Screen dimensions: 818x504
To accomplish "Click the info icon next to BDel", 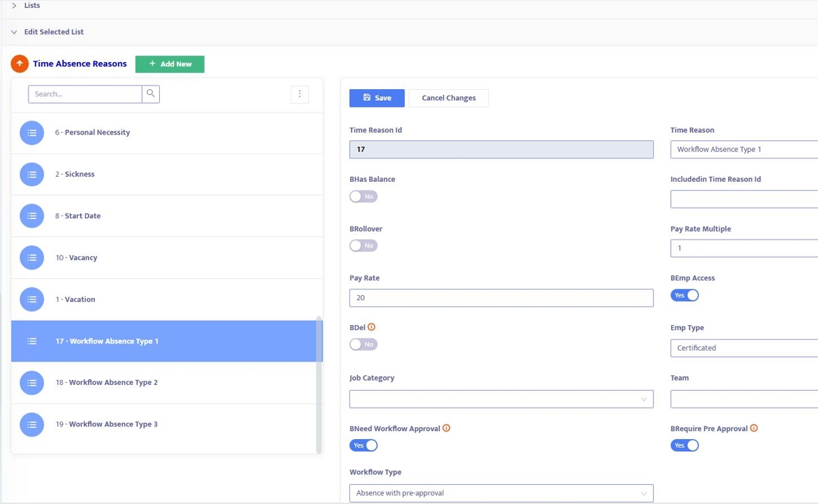I will click(372, 327).
